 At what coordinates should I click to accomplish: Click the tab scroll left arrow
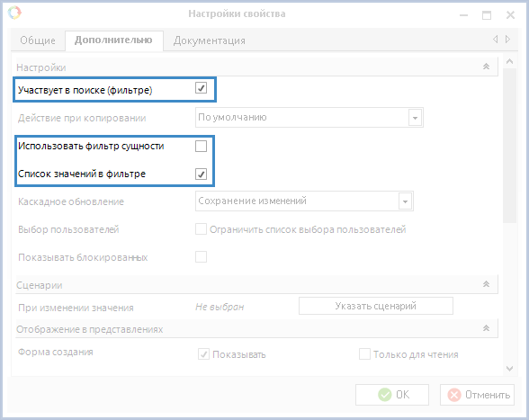(495, 40)
